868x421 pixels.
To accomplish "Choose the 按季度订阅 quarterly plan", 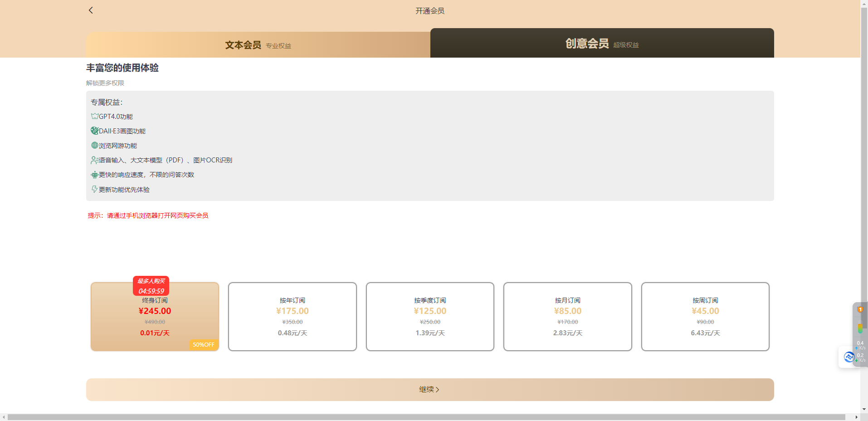I will pyautogui.click(x=430, y=316).
